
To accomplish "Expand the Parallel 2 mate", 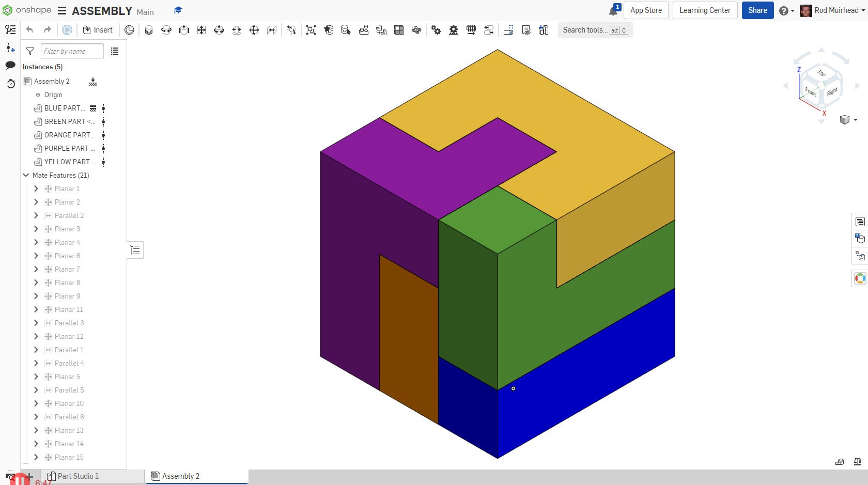I will click(36, 215).
